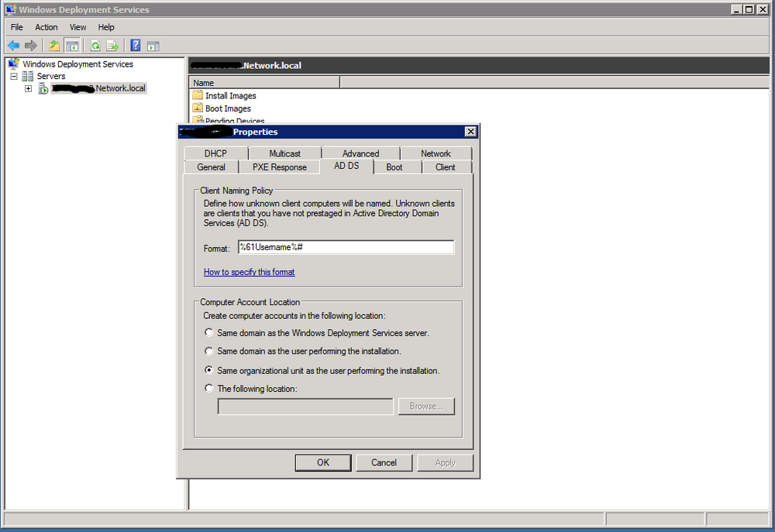The image size is (775, 532).
Task: Switch to the Client tab
Action: coord(446,167)
